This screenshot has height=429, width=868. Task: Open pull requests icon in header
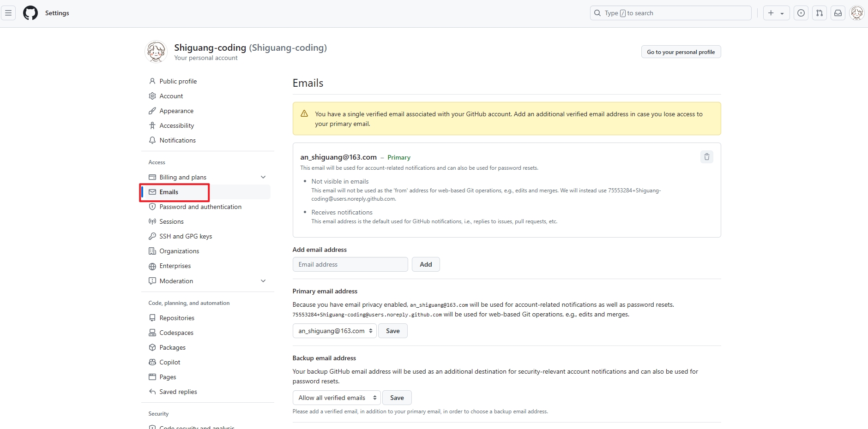(820, 13)
